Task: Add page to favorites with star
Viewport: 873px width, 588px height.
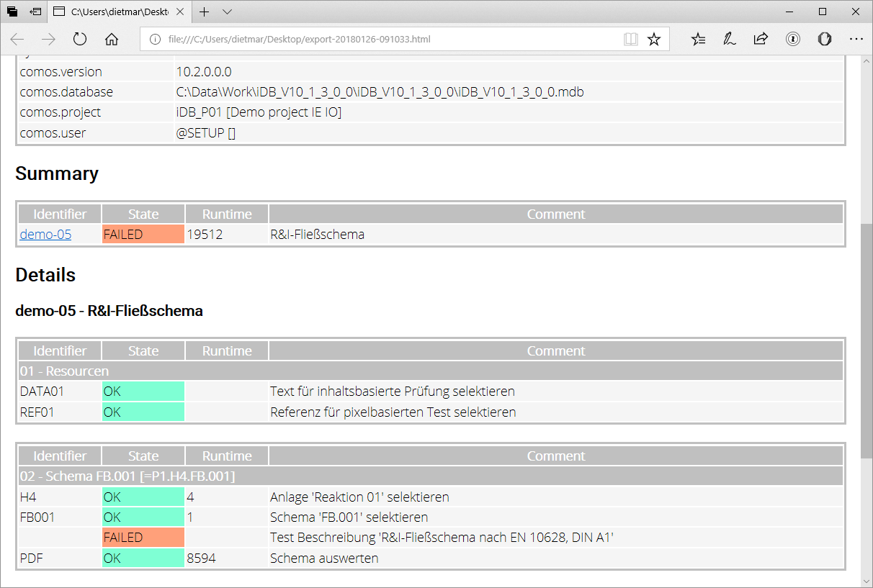Action: (654, 40)
